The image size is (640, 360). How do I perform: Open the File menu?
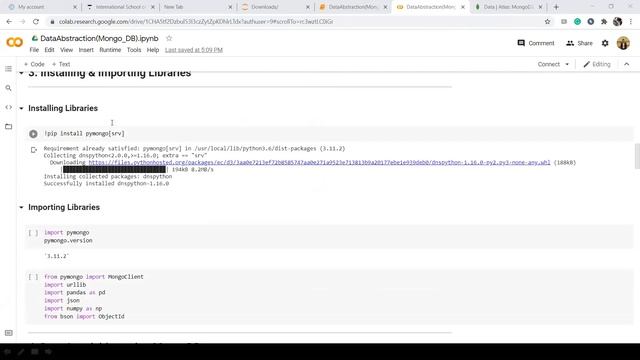(34, 50)
